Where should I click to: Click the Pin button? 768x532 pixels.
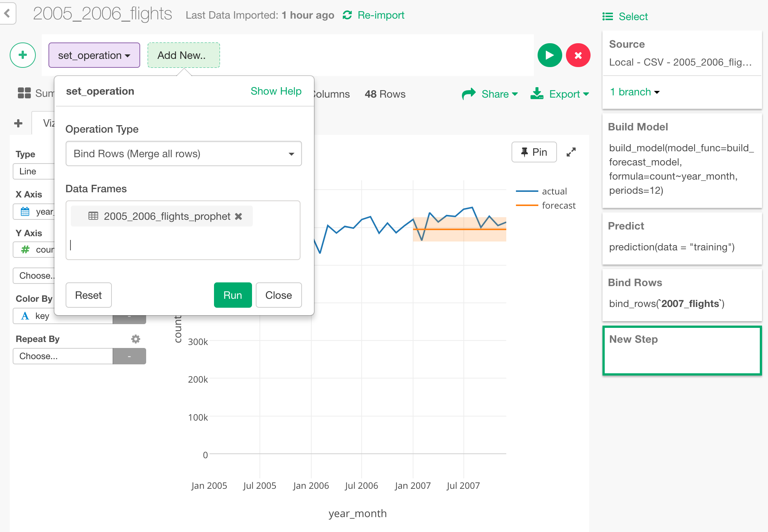point(534,152)
